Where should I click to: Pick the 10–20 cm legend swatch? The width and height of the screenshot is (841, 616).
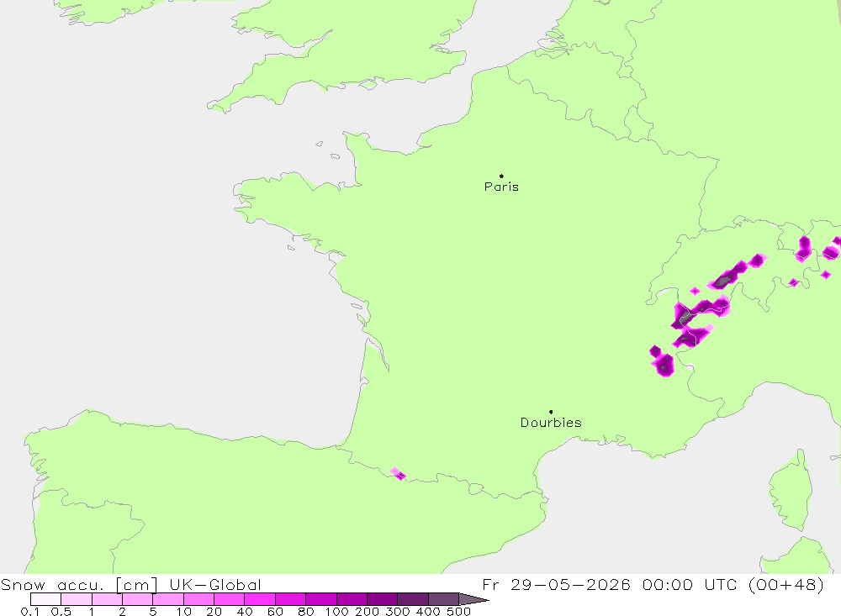click(198, 599)
